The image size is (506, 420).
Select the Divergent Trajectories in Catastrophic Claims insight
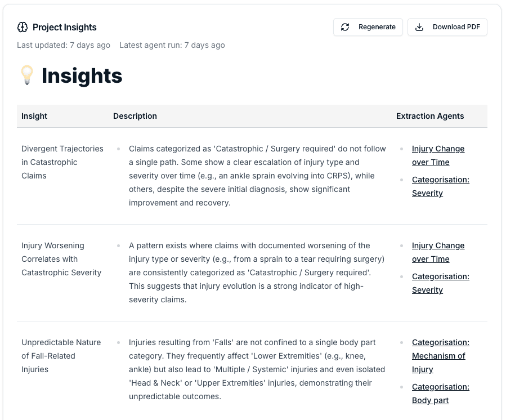point(62,162)
